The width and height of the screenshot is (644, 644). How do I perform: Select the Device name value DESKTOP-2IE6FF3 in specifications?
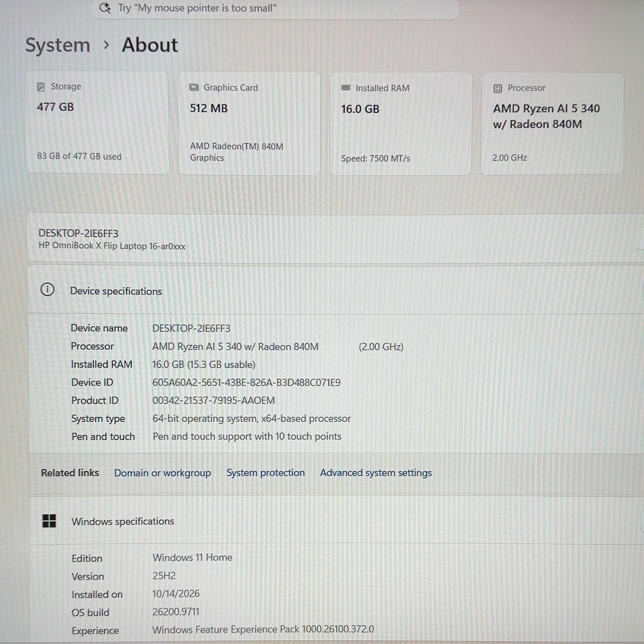191,328
